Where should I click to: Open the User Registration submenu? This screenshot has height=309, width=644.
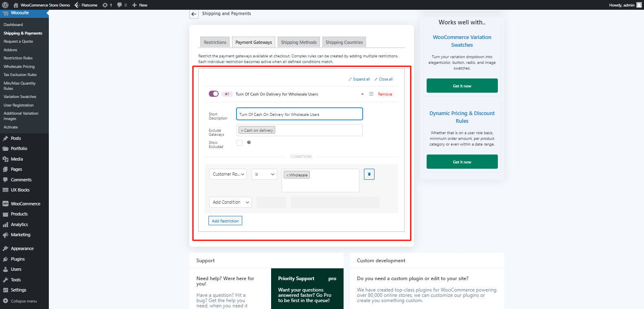(x=19, y=105)
